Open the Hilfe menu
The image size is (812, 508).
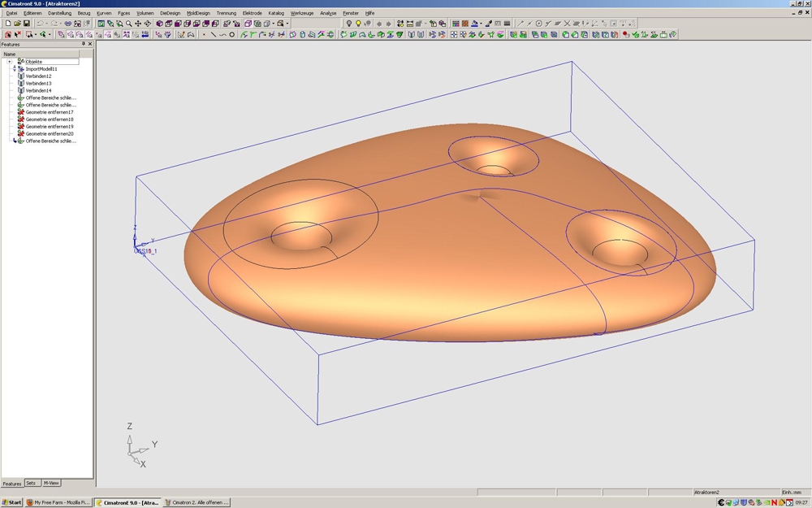point(369,13)
